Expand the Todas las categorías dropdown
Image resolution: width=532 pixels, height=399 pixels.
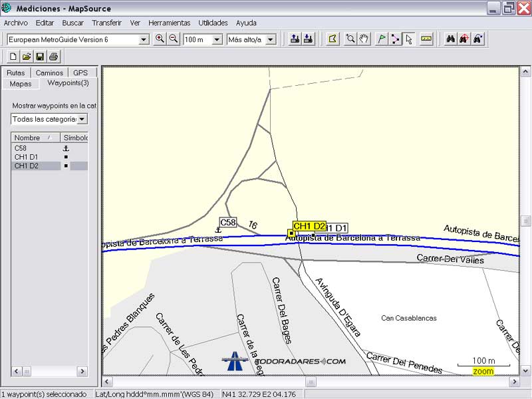point(82,119)
